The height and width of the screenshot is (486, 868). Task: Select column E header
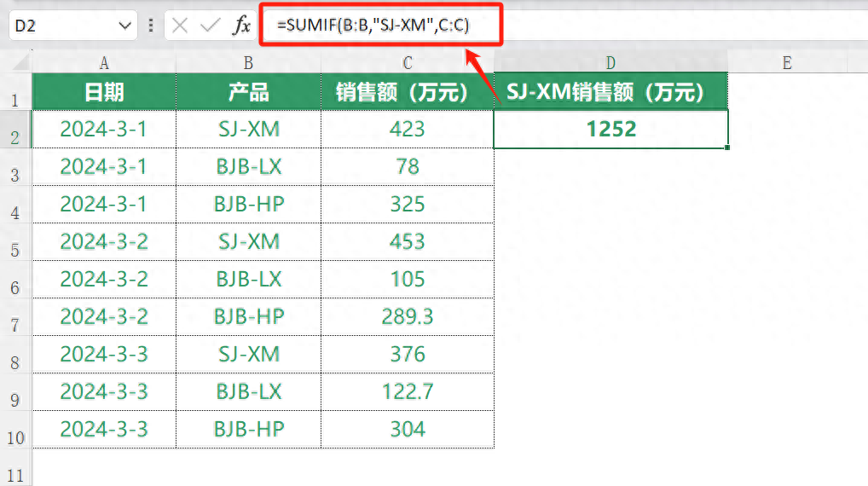point(787,62)
